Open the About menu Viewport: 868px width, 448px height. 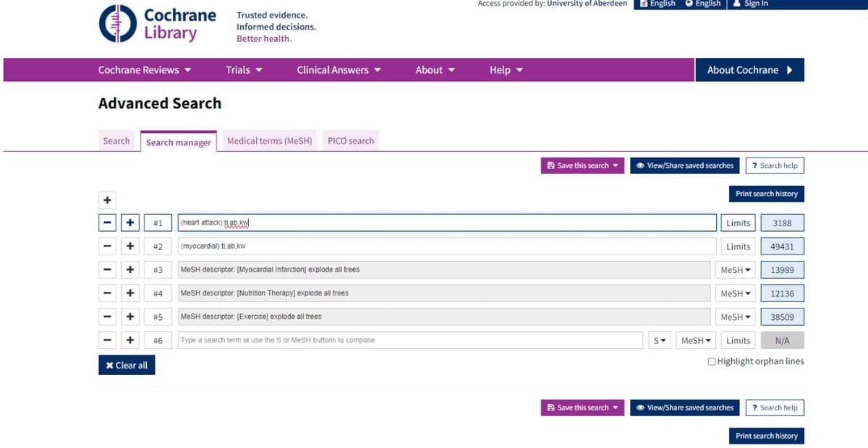[435, 70]
